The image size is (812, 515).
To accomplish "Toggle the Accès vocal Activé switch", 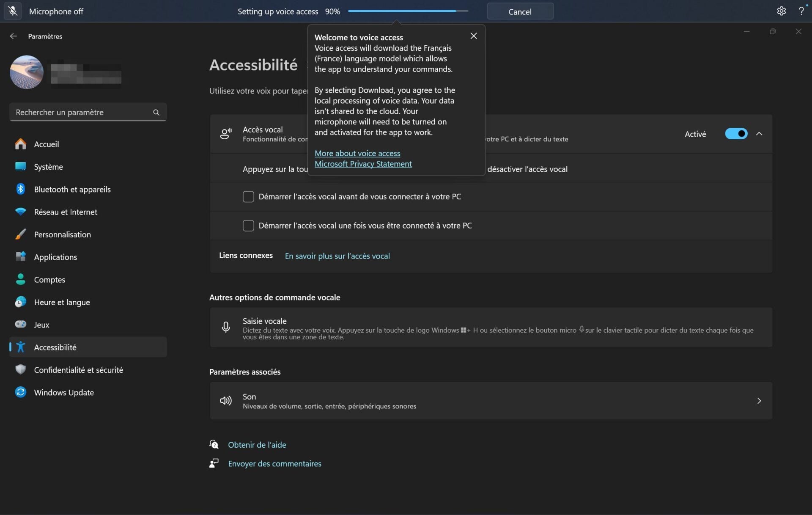I will pos(736,134).
